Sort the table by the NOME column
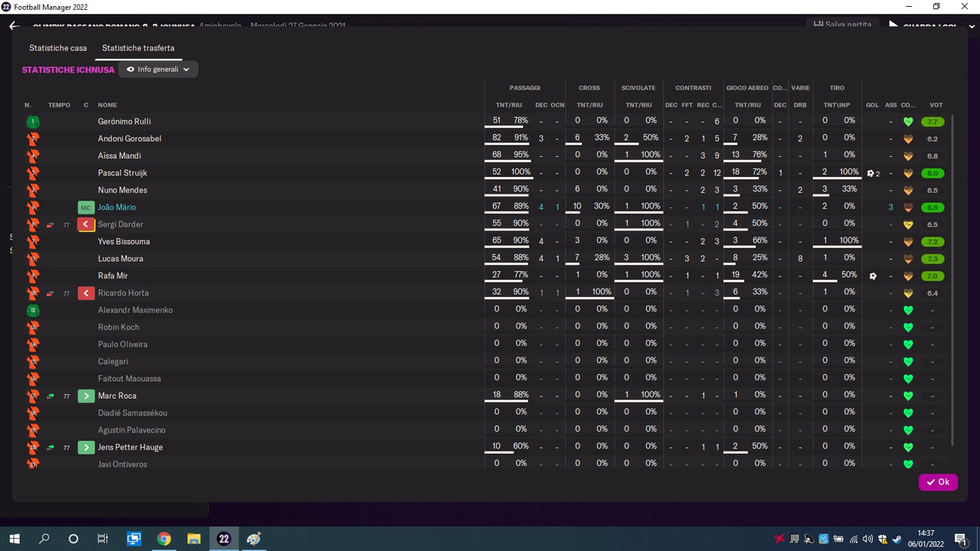The width and height of the screenshot is (980, 551). [107, 105]
